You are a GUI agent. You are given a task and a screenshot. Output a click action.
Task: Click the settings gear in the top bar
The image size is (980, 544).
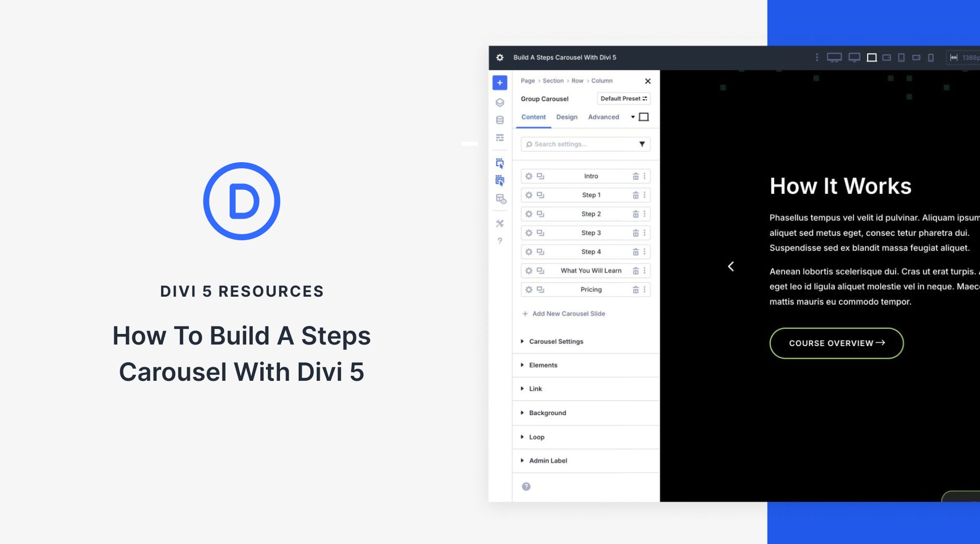tap(500, 57)
